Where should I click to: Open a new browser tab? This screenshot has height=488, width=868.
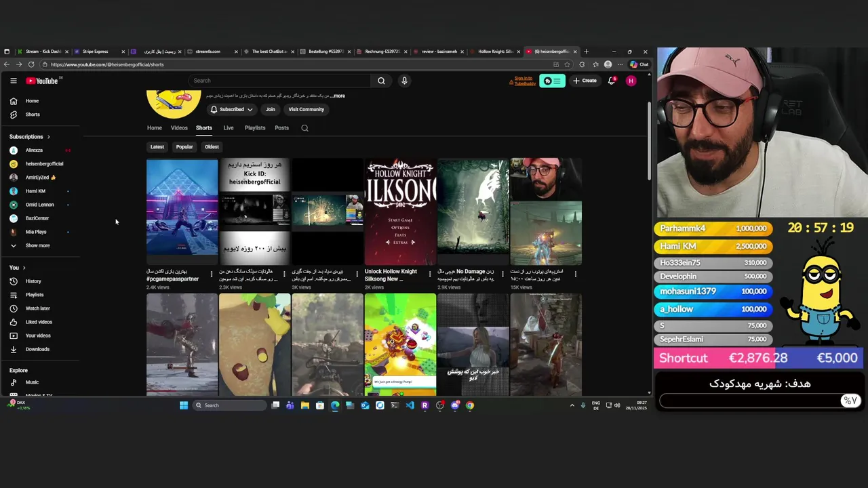(x=587, y=52)
